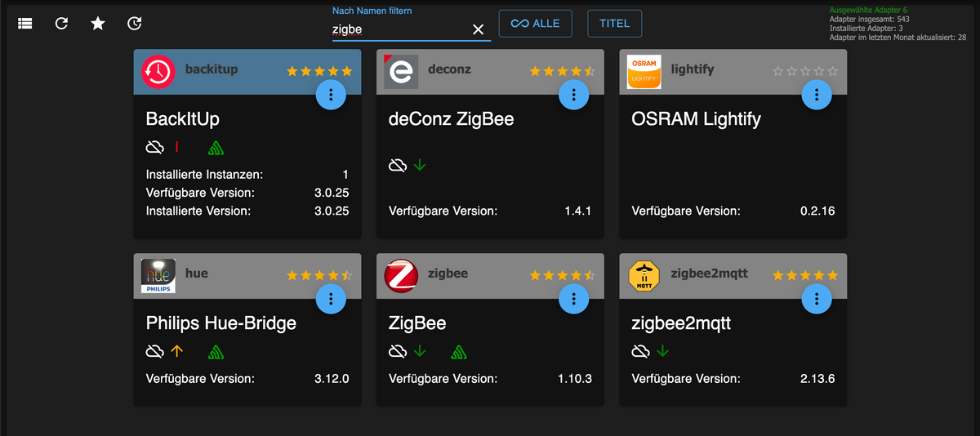Image resolution: width=980 pixels, height=436 pixels.
Task: Switch to list view with the toolbar icon
Action: 25,24
